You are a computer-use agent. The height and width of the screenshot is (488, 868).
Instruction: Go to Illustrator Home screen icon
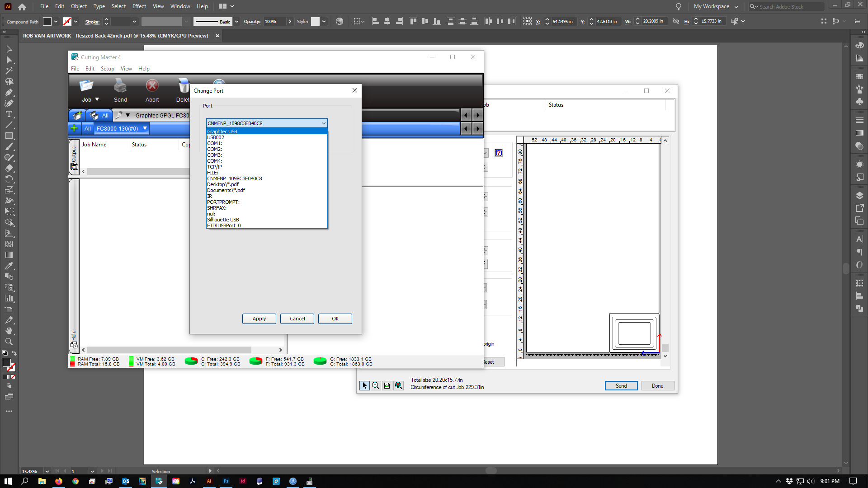click(x=22, y=6)
